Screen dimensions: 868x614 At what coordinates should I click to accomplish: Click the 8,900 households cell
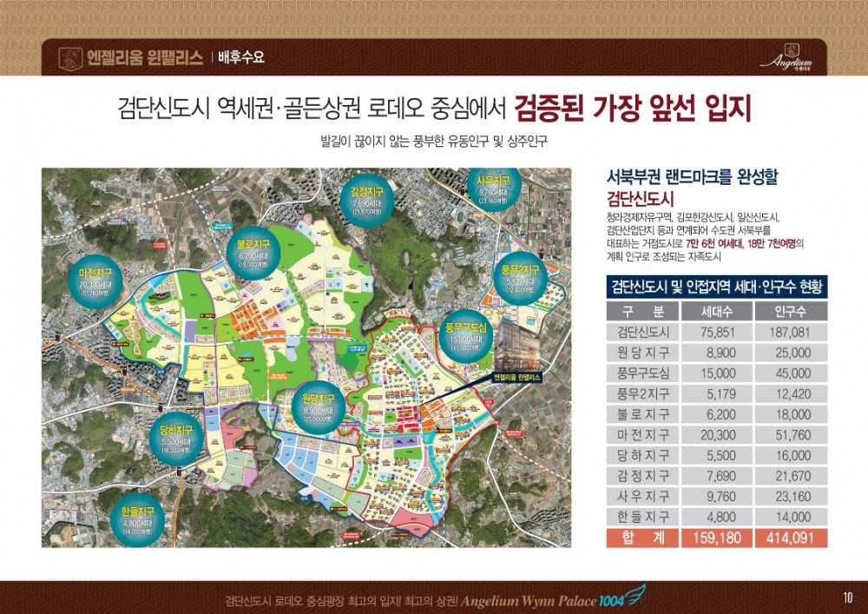(717, 353)
